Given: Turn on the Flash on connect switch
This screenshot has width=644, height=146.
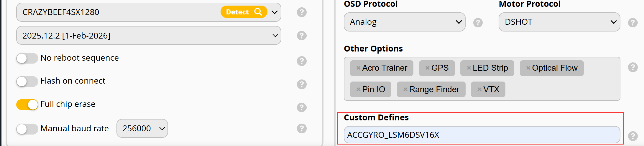Looking at the screenshot, I should pyautogui.click(x=27, y=81).
